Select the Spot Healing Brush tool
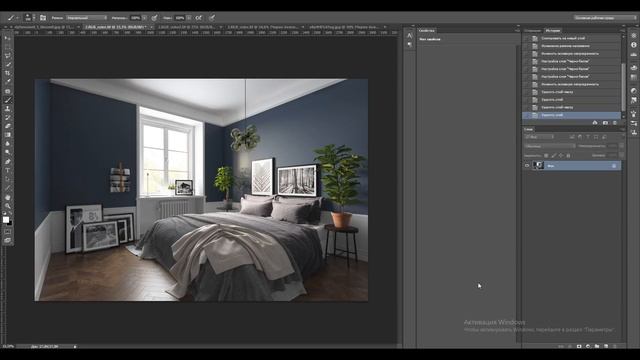The height and width of the screenshot is (360, 640). pos(7,91)
